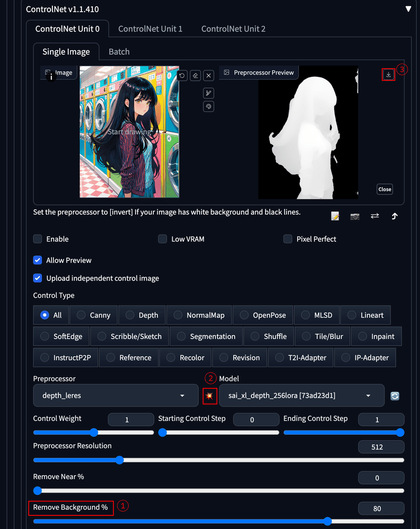420x529 pixels.
Task: Click the mirror webcam swap arrows icon
Action: [374, 216]
